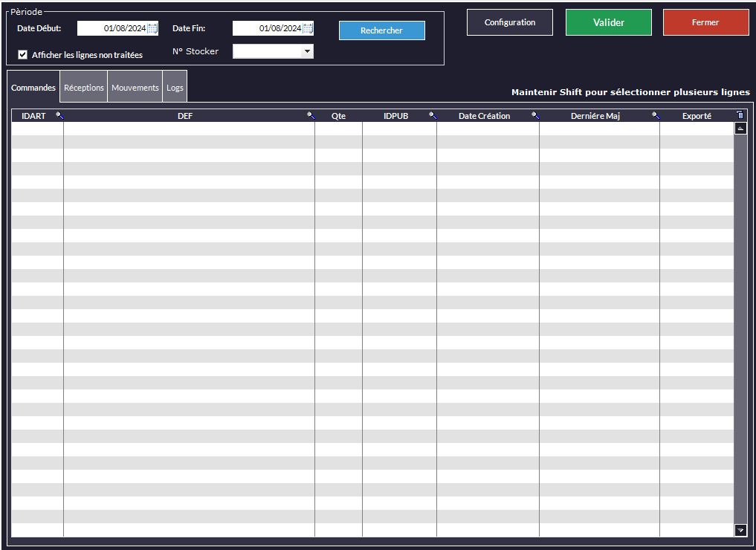The height and width of the screenshot is (550, 756).
Task: Open the Configuration button
Action: [509, 22]
